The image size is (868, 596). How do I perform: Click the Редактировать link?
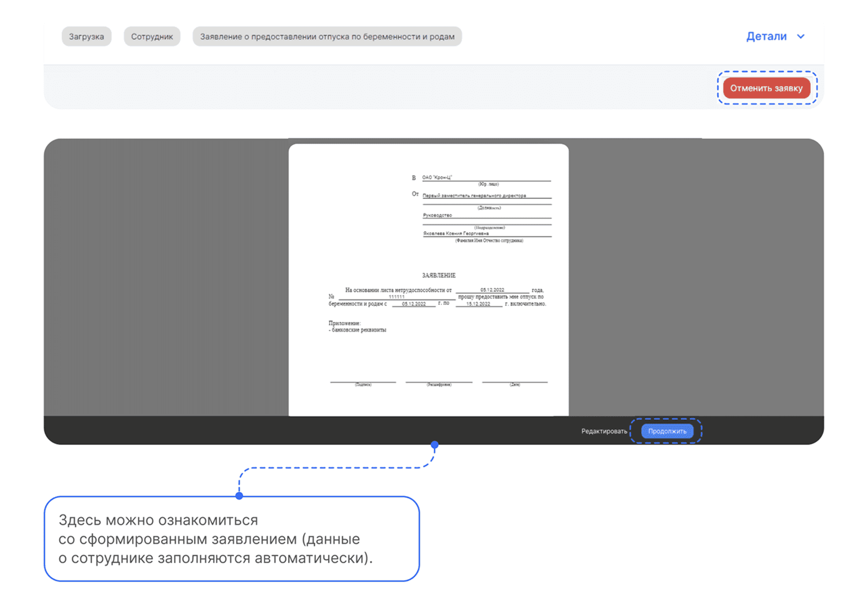(604, 431)
